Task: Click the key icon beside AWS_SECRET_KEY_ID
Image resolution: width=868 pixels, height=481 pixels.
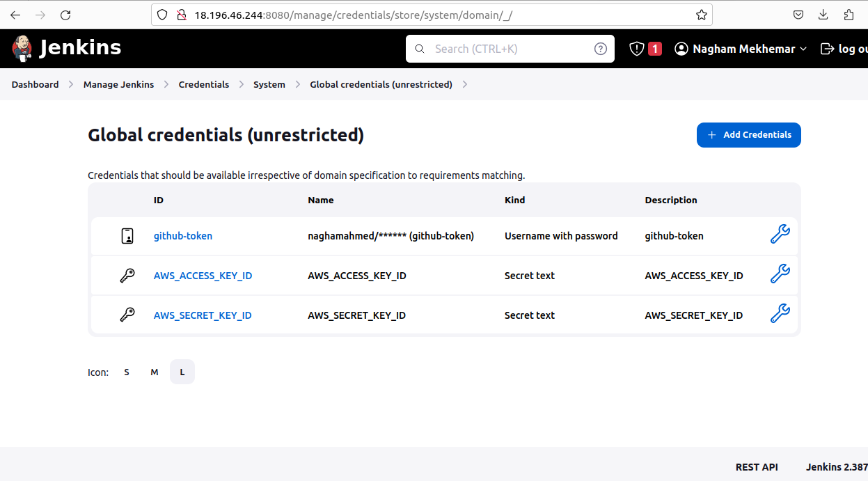Action: (x=127, y=315)
